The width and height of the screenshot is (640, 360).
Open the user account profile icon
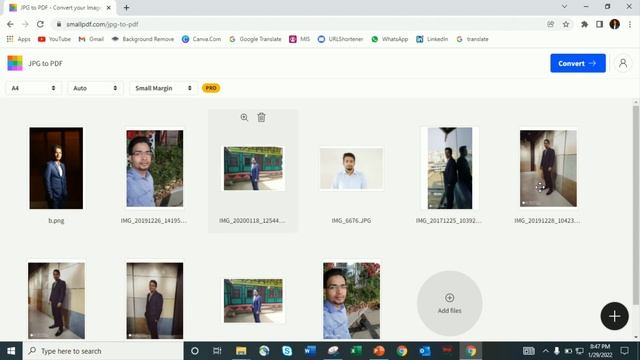pos(623,63)
